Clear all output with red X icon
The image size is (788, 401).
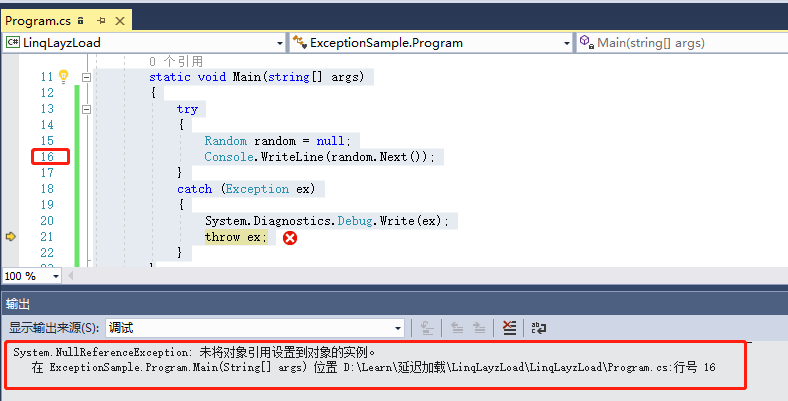click(509, 328)
